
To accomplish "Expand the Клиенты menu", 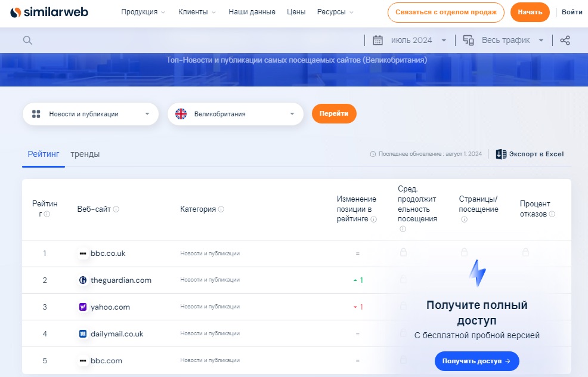I will pyautogui.click(x=197, y=12).
